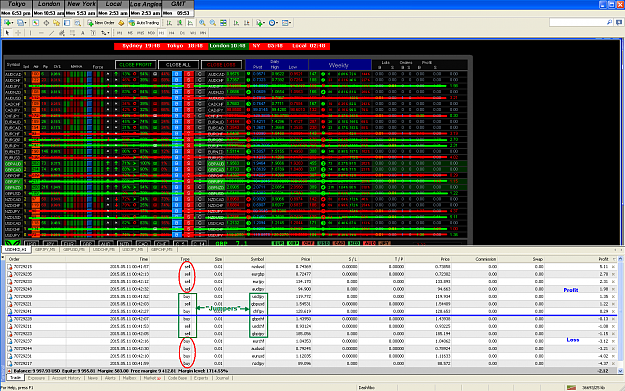Viewport: 625px width, 391px height.
Task: Select the text A tool
Action: click(83, 33)
